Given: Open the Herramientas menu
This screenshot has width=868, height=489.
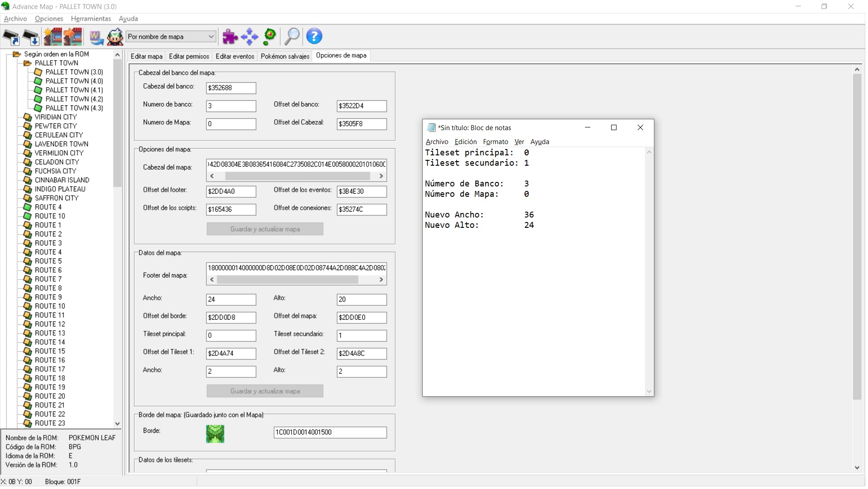Looking at the screenshot, I should coord(91,19).
